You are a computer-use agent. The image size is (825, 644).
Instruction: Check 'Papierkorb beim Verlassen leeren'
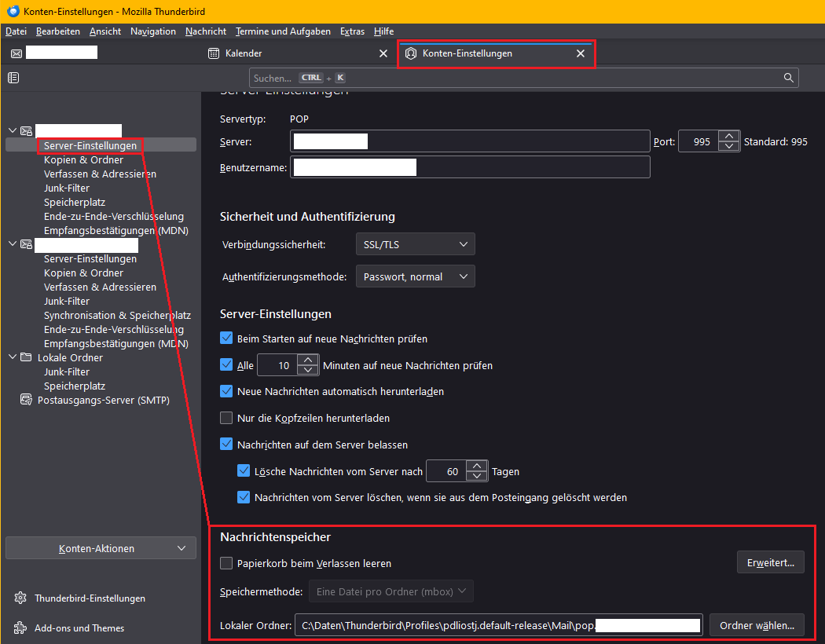tap(227, 563)
